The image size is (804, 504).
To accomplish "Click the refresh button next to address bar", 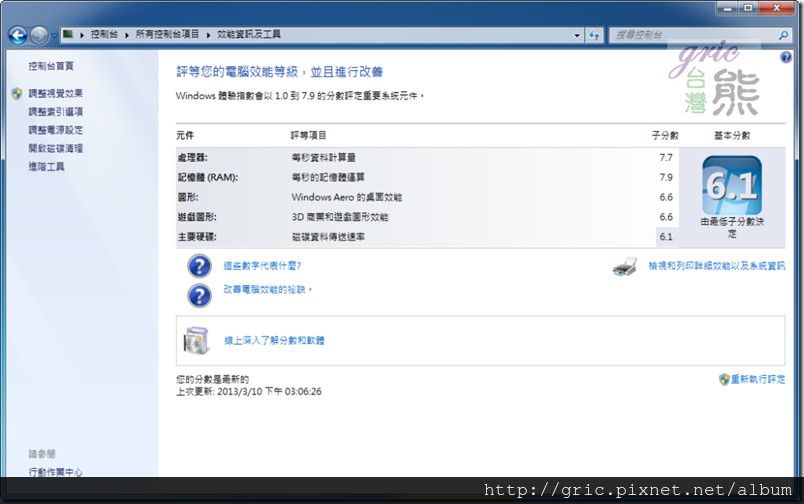I will (594, 35).
